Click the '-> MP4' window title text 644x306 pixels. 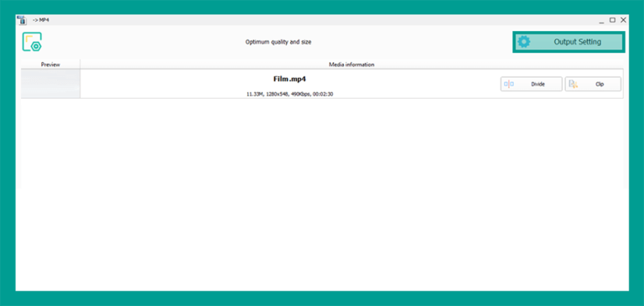(40, 20)
